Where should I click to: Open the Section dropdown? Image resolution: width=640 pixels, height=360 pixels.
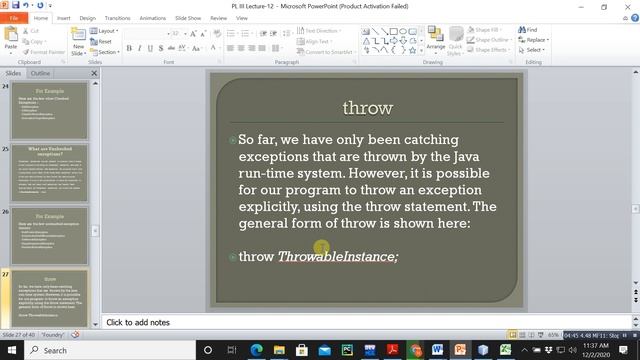tap(105, 52)
